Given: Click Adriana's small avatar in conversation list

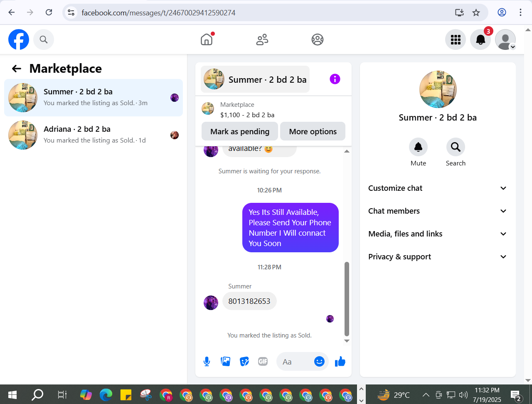Looking at the screenshot, I should coord(175,135).
